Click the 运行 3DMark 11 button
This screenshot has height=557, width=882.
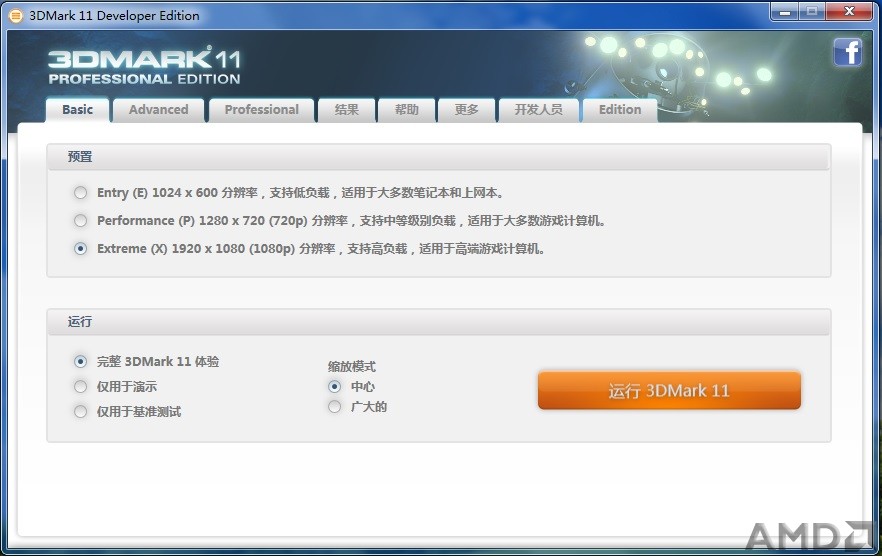coord(669,390)
